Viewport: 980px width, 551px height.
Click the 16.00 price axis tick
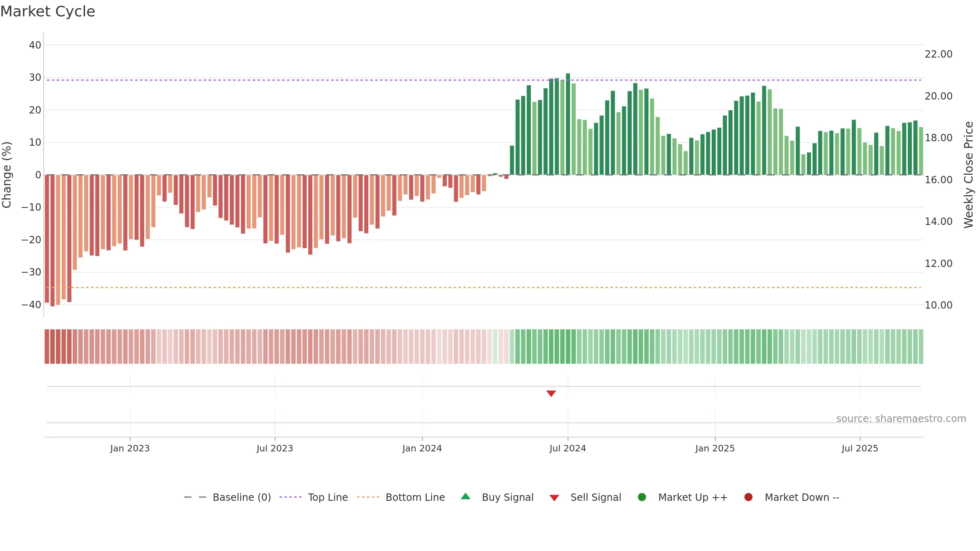(938, 180)
